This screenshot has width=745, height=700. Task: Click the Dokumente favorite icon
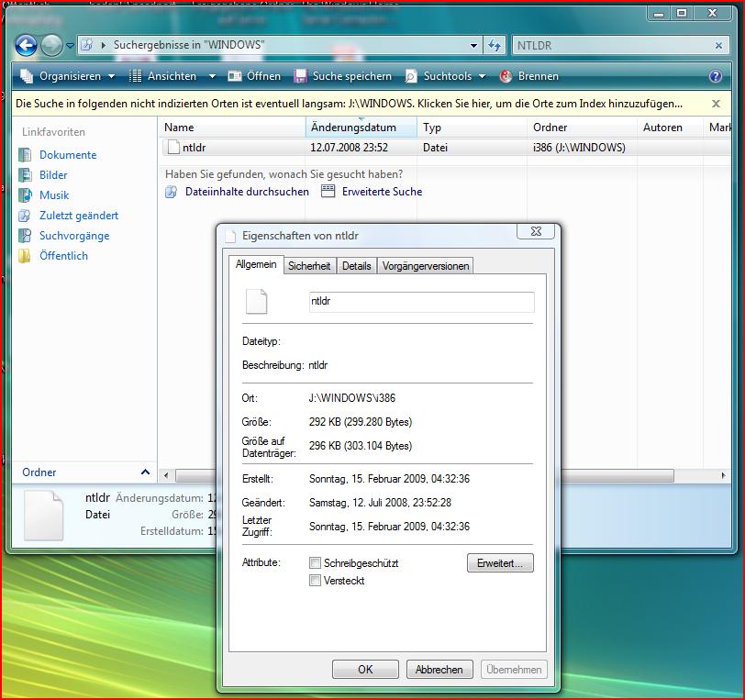point(25,155)
